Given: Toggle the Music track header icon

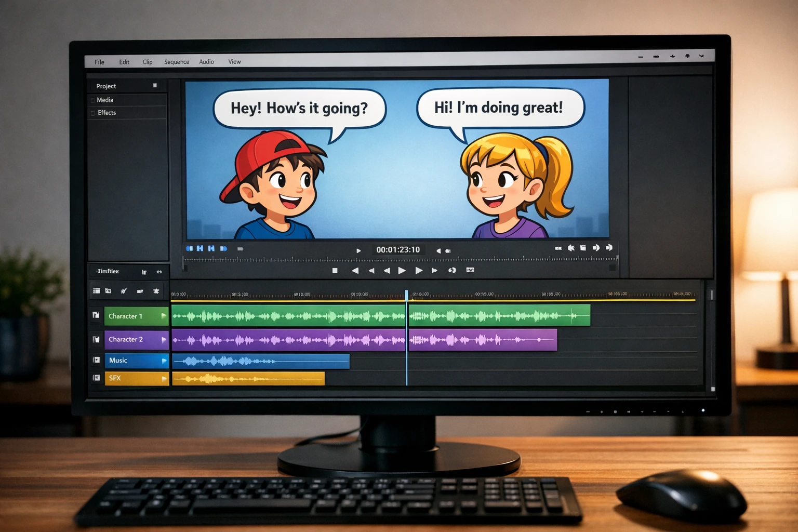Looking at the screenshot, I should [x=96, y=360].
